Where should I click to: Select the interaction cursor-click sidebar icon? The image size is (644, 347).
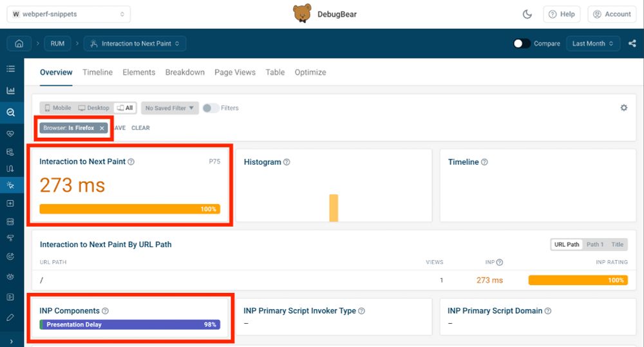pyautogui.click(x=11, y=185)
